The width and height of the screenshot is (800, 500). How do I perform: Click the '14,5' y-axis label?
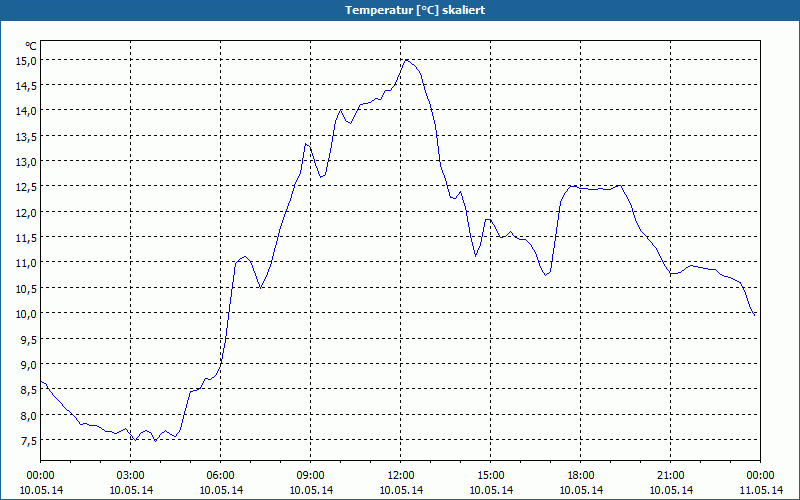tap(27, 86)
